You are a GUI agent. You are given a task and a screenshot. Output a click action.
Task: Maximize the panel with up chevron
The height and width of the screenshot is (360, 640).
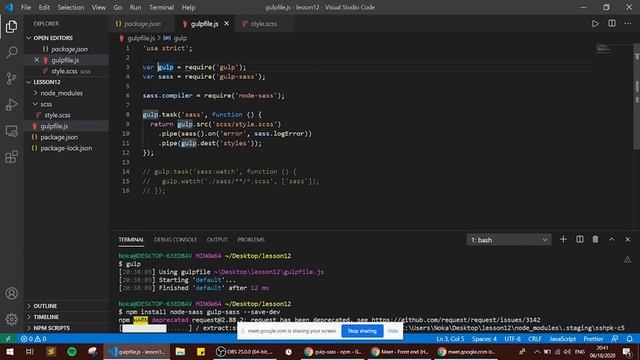[611, 240]
